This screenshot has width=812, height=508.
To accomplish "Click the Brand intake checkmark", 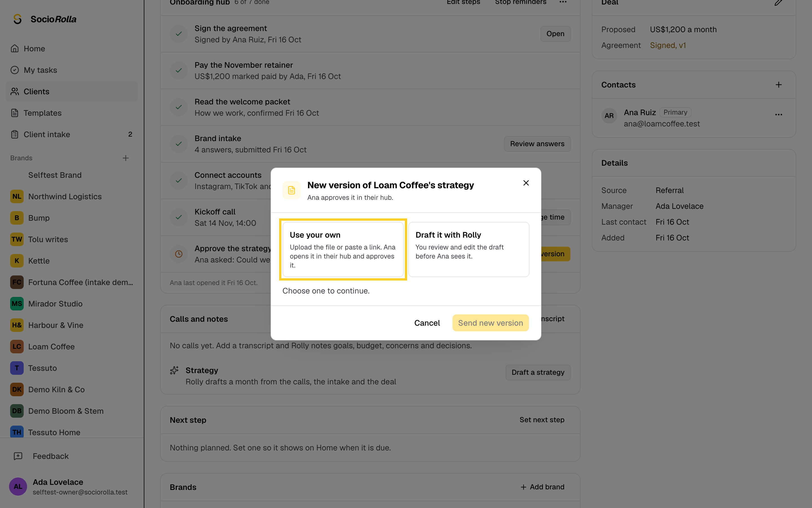I will pos(179,144).
